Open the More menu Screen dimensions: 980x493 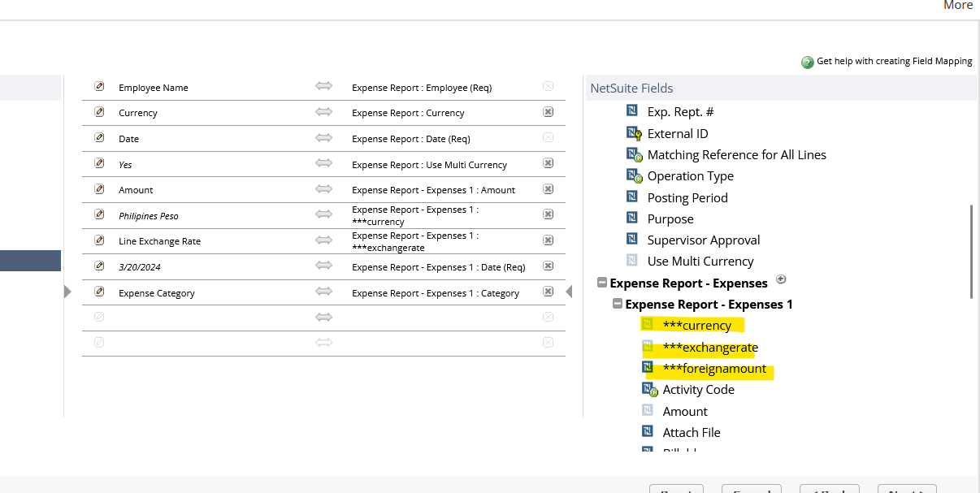pos(957,6)
